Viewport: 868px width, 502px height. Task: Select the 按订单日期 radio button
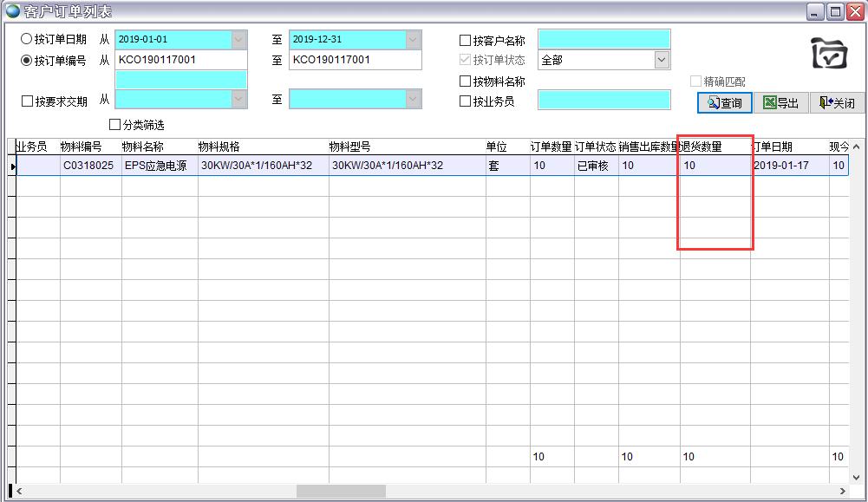(x=27, y=40)
